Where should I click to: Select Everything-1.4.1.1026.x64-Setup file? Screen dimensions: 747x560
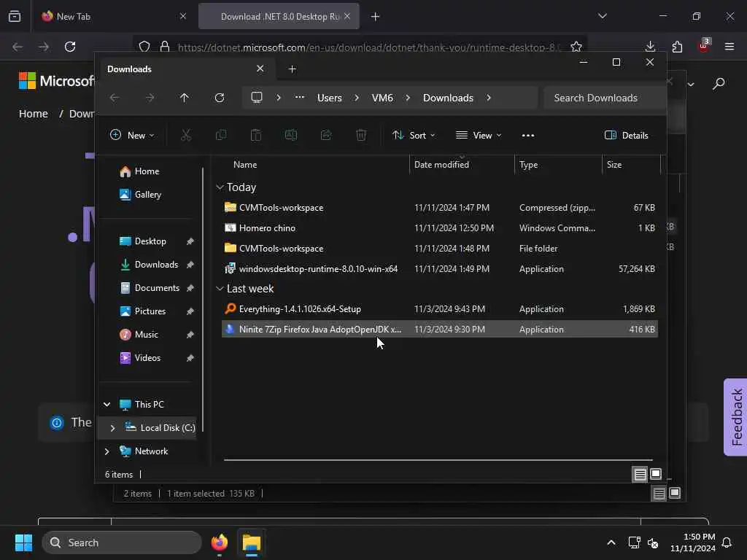point(440,309)
